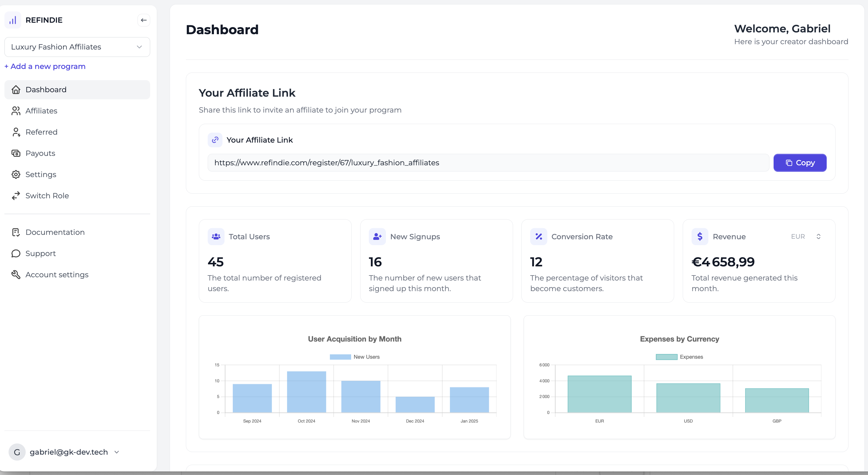Open the Support page
868x475 pixels.
pos(41,253)
